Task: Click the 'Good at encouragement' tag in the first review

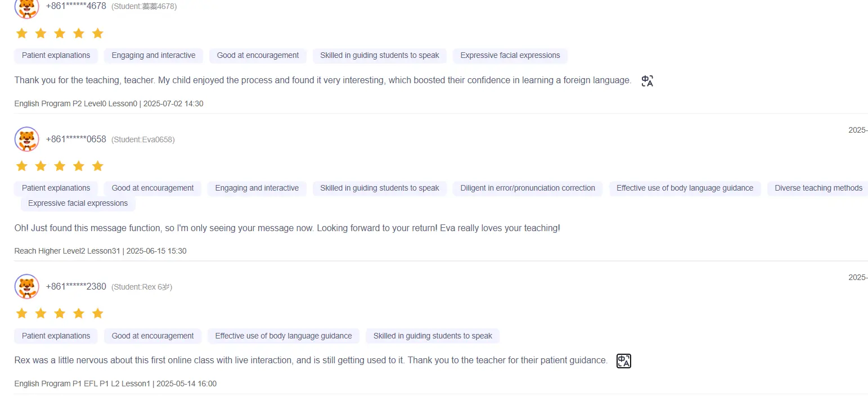Action: click(258, 56)
